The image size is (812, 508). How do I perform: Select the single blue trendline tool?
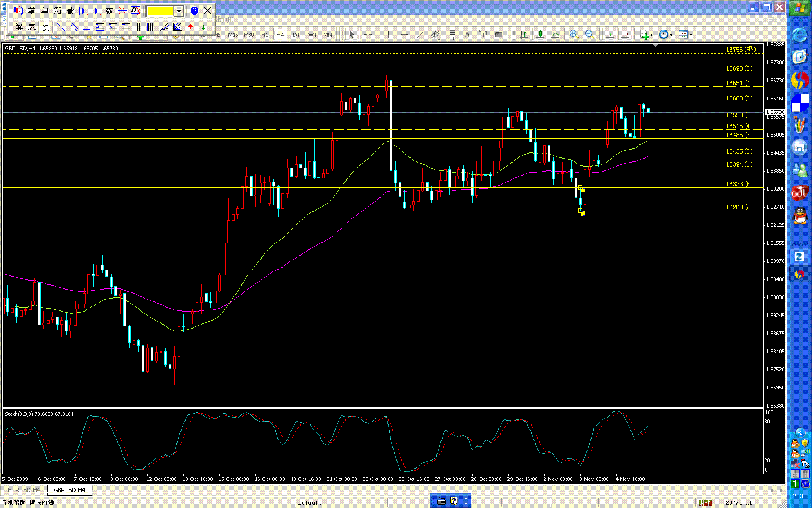(61, 27)
